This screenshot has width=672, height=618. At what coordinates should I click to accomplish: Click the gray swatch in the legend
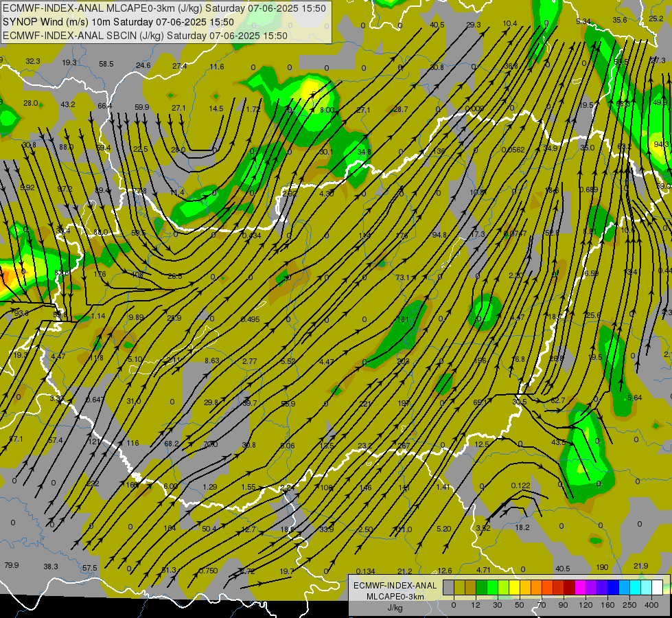[x=448, y=588]
